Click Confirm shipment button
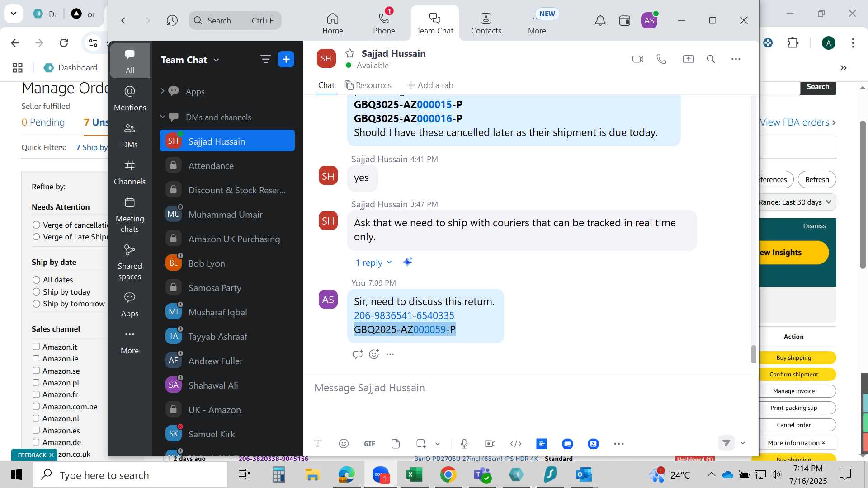The height and width of the screenshot is (488, 868). (794, 374)
